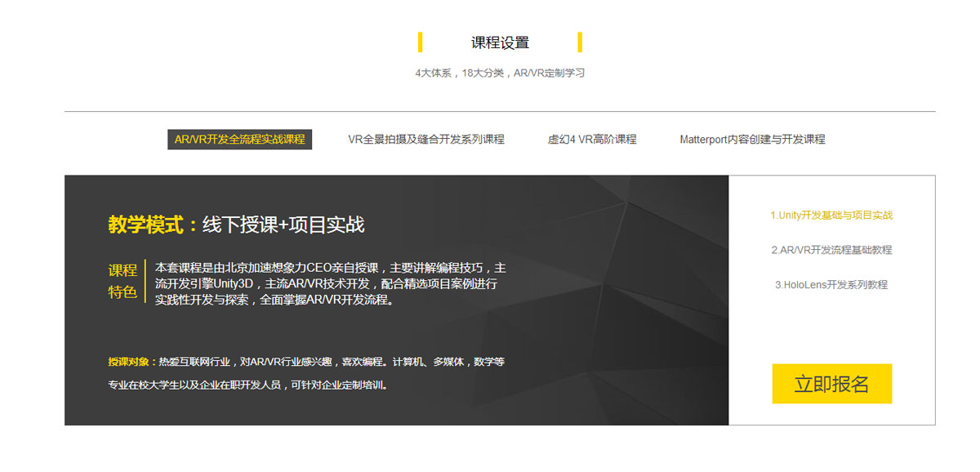Click subtitle 4大体系，18大分类，AR/VR定制学习
The image size is (980, 472).
click(500, 73)
